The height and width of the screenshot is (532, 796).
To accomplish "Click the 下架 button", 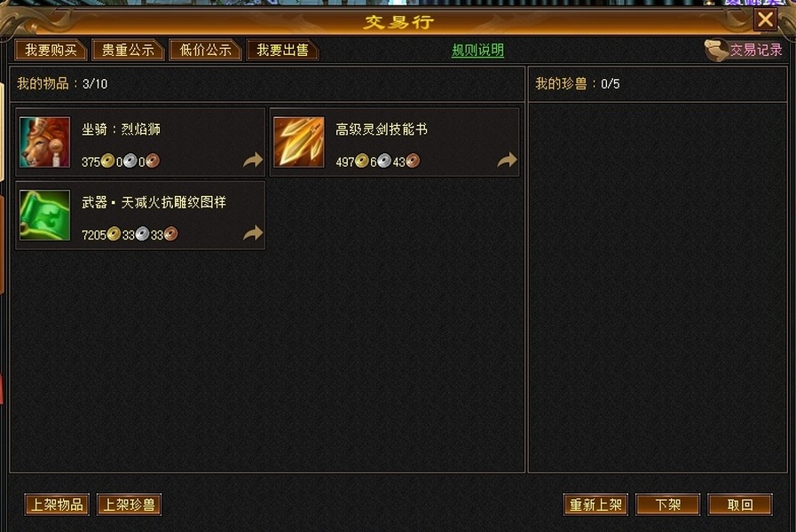I will click(x=667, y=505).
